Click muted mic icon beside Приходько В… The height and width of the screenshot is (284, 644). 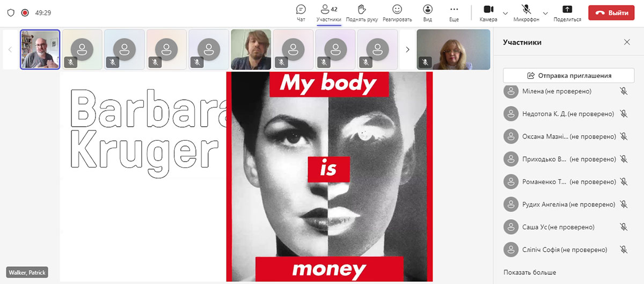[623, 159]
